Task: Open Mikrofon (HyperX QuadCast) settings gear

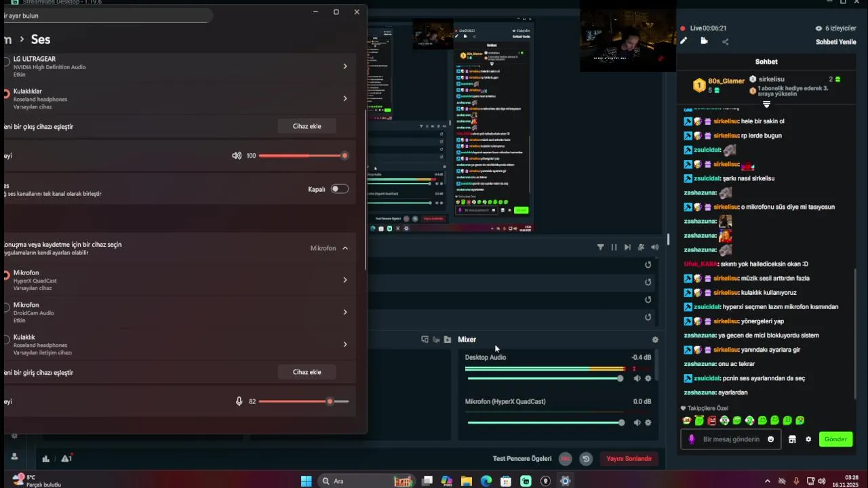Action: pos(648,422)
